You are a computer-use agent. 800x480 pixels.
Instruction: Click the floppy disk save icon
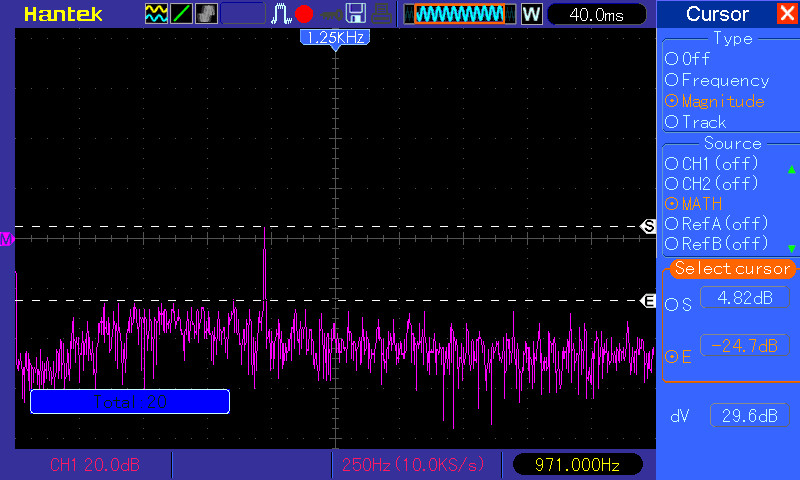click(355, 14)
